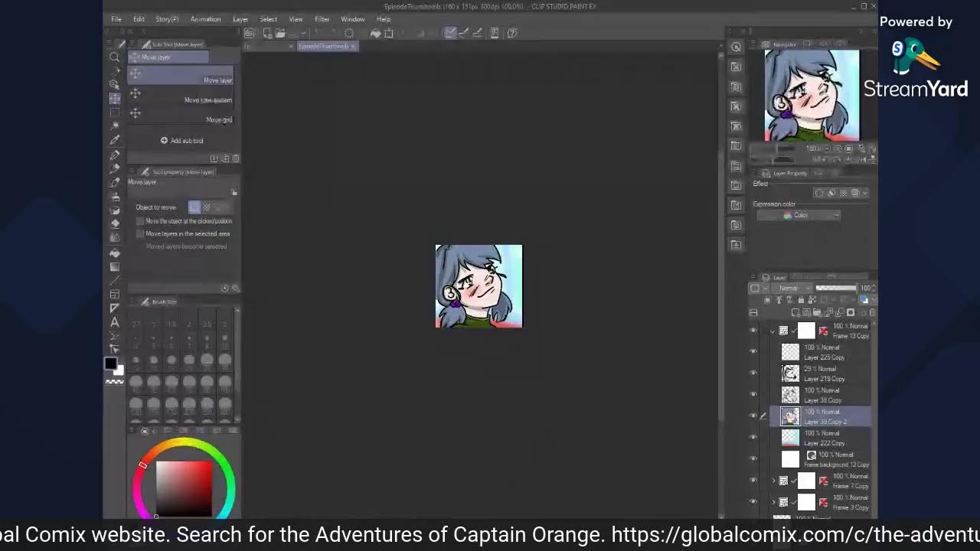This screenshot has width=980, height=551.
Task: Select the Selection area marquee tool
Action: coord(114,112)
